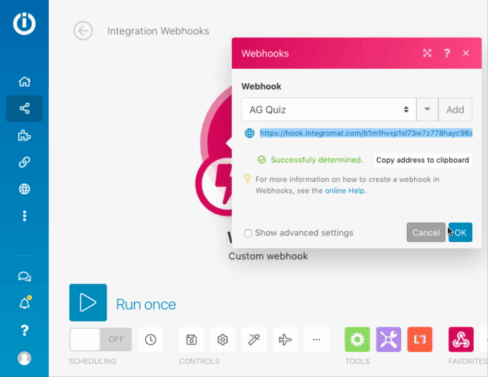
Task: Go back with the arrow button
Action: click(83, 31)
